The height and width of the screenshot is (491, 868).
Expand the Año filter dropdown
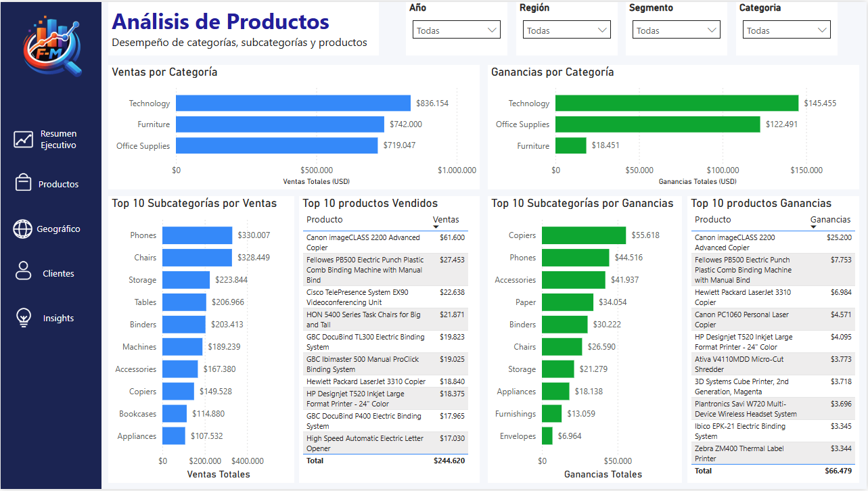[457, 30]
